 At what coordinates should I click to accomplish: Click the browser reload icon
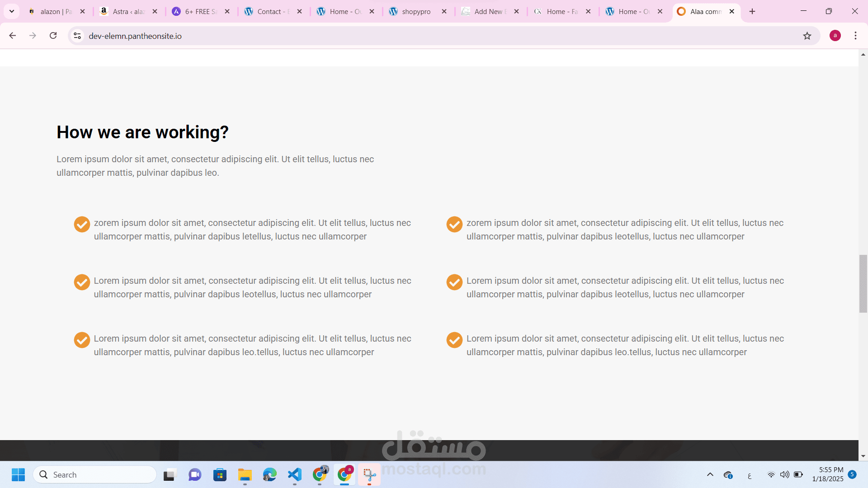point(53,36)
